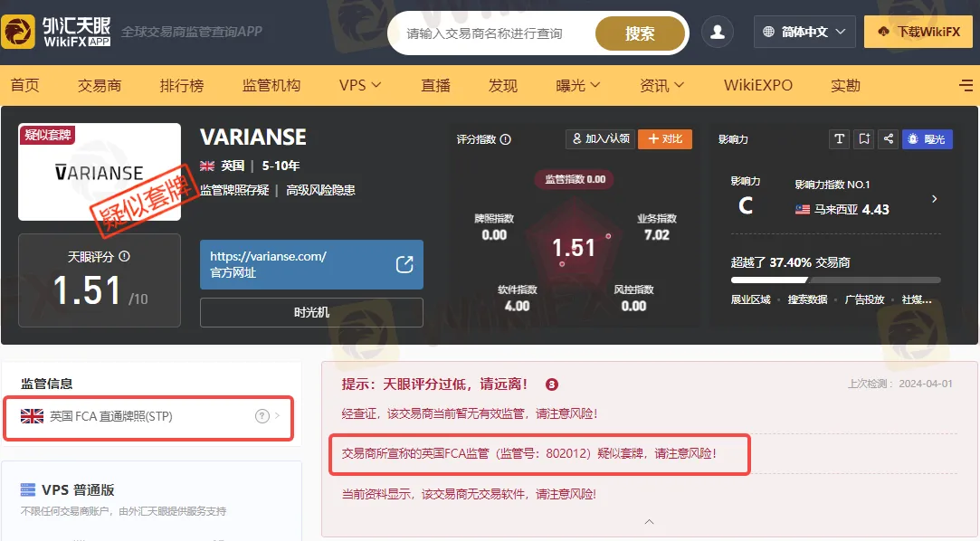Click the 加入/认领 button
980x541 pixels.
600,138
